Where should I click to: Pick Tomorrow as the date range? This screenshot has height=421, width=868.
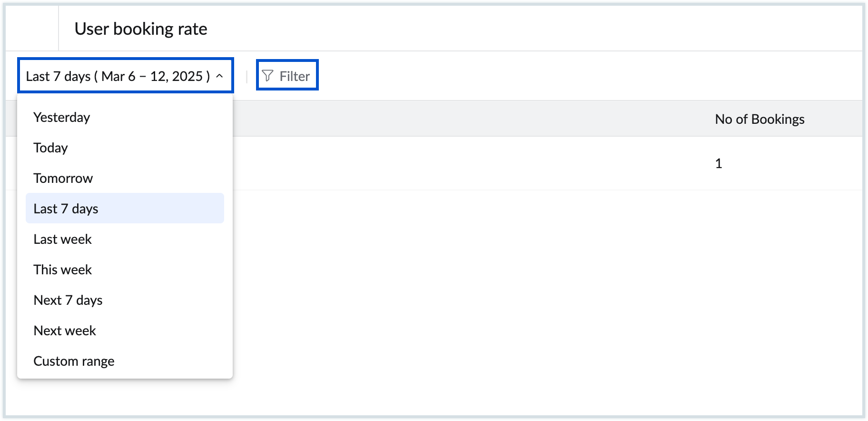pyautogui.click(x=63, y=178)
